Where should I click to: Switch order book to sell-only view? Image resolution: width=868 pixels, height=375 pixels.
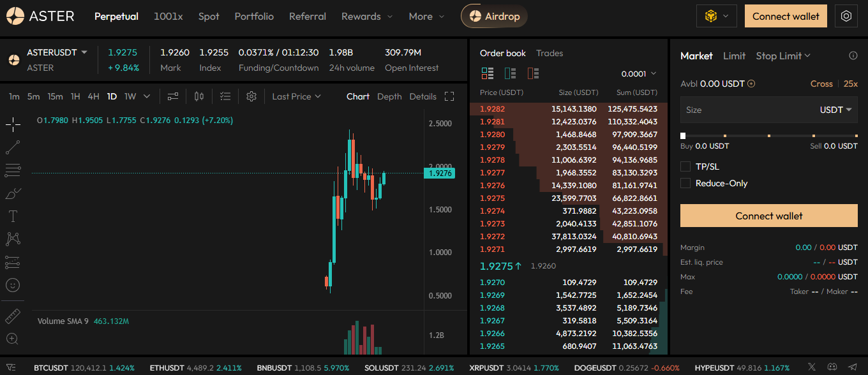pyautogui.click(x=533, y=73)
